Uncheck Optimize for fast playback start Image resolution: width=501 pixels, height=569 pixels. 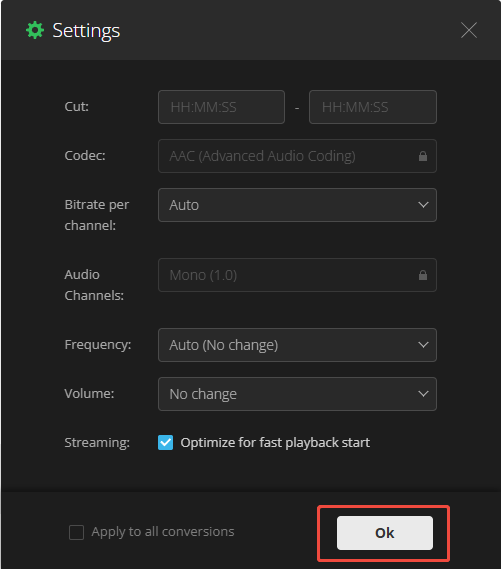(x=165, y=442)
